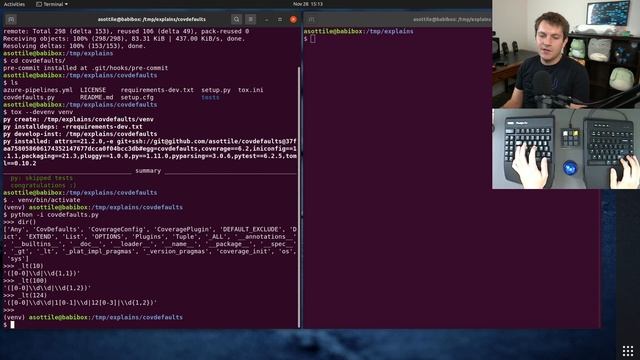
Task: Click 'pre-commit installed at .git/hooks/pre-commit' line
Action: [86, 68]
